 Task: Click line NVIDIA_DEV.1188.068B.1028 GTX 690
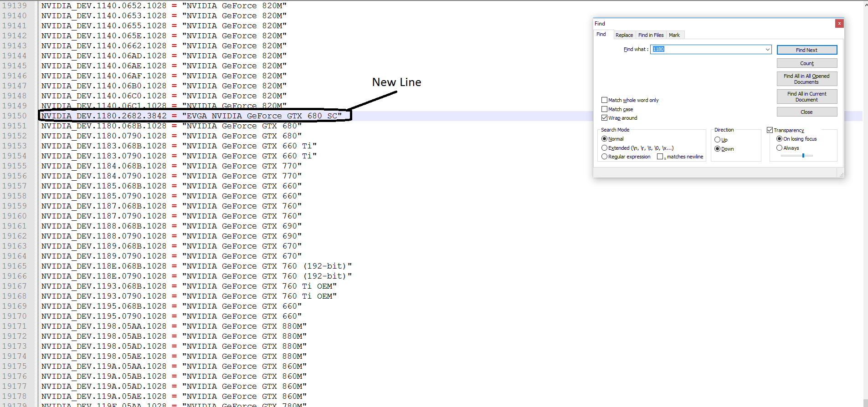[x=171, y=226]
